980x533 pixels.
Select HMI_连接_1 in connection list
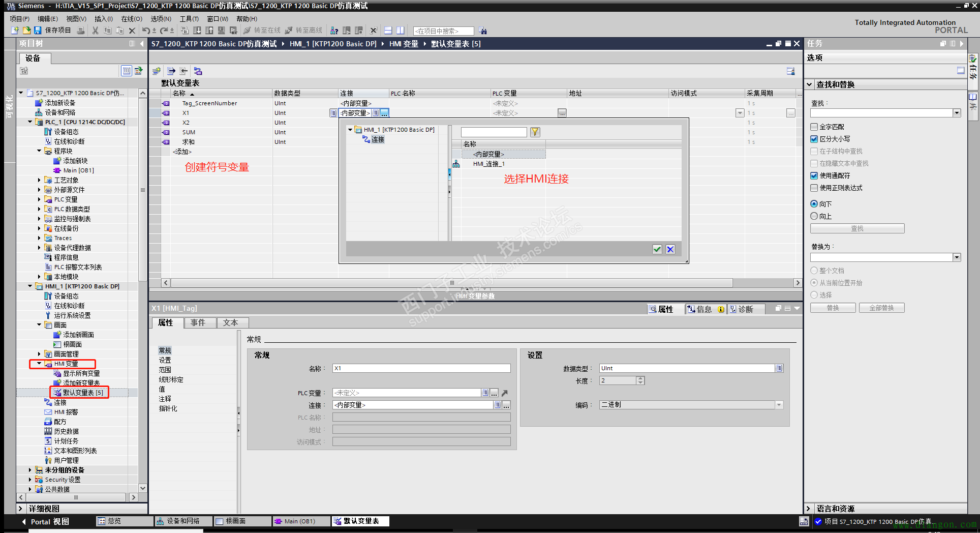coord(488,164)
